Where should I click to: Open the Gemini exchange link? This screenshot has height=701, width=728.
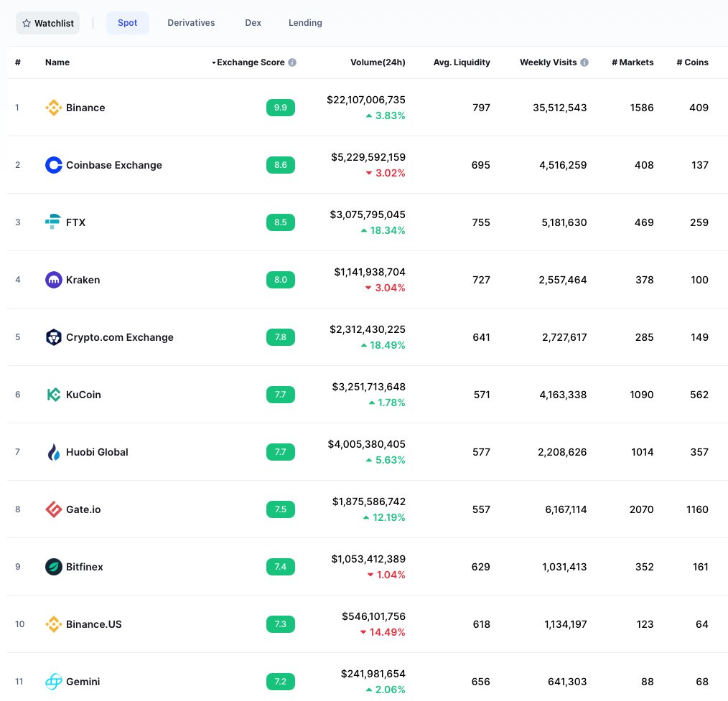83,682
